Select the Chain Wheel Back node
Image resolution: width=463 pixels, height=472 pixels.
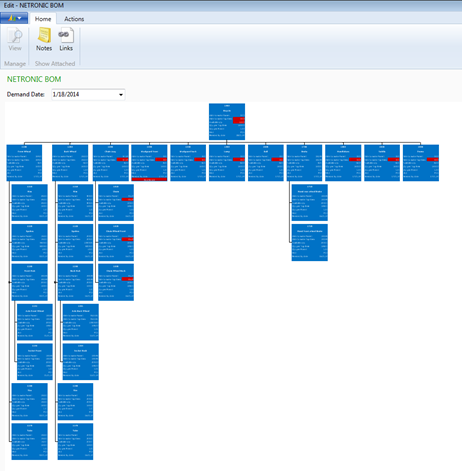pos(116,282)
